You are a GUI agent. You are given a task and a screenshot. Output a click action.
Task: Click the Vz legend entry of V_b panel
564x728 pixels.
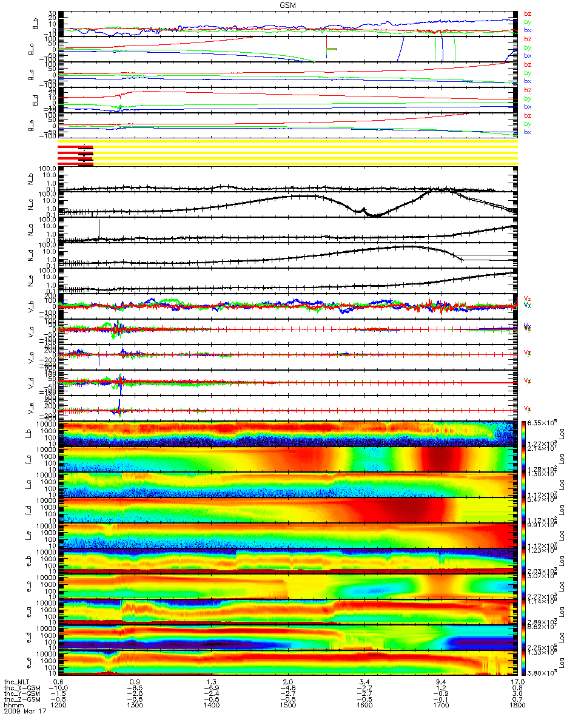pos(526,298)
